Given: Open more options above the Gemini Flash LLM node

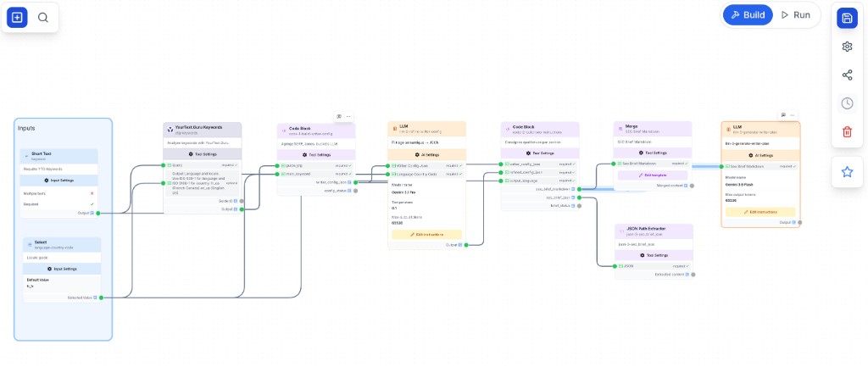Looking at the screenshot, I should pyautogui.click(x=793, y=115).
